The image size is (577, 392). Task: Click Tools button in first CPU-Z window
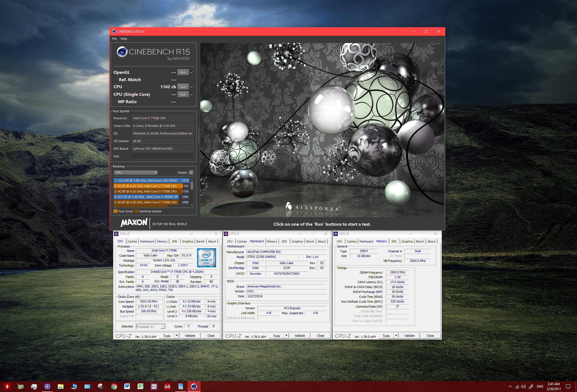pos(167,336)
